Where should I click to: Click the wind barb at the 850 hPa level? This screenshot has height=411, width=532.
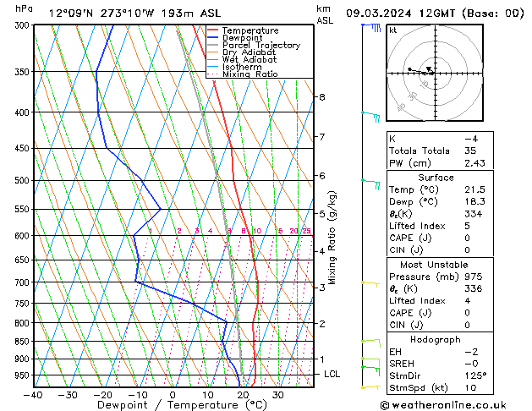pyautogui.click(x=371, y=342)
